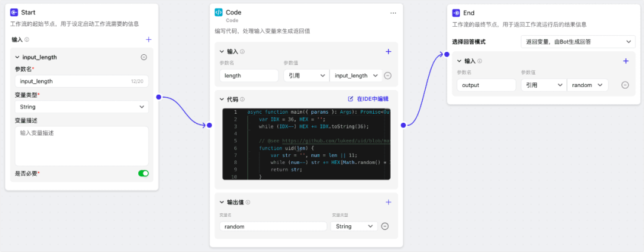Open the 选择回答模式 dropdown
This screenshot has width=644, height=252.
pyautogui.click(x=578, y=42)
